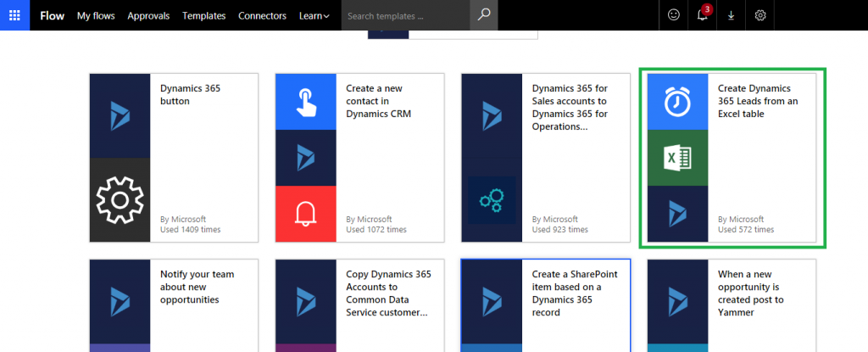Click Dynamics logo on Notify your team card
The height and width of the screenshot is (352, 868).
pos(120,301)
